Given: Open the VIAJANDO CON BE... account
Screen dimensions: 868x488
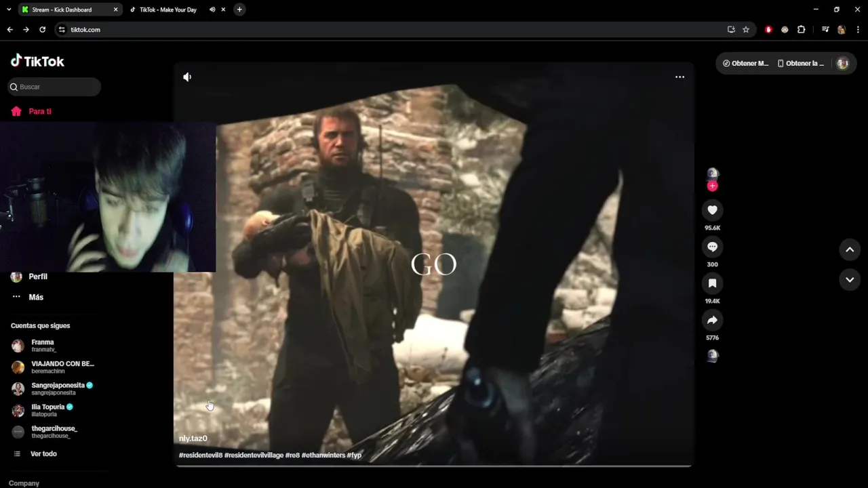Looking at the screenshot, I should [53, 367].
